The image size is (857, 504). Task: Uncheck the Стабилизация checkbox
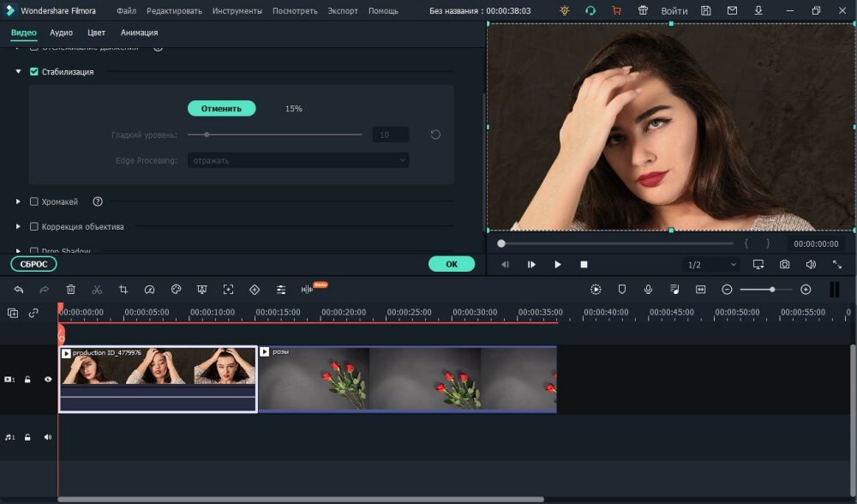(x=34, y=72)
